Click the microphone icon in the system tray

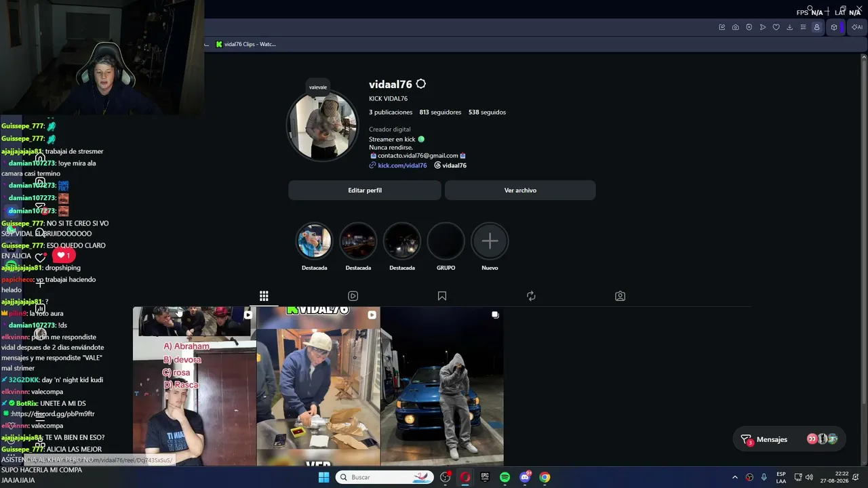tap(764, 477)
